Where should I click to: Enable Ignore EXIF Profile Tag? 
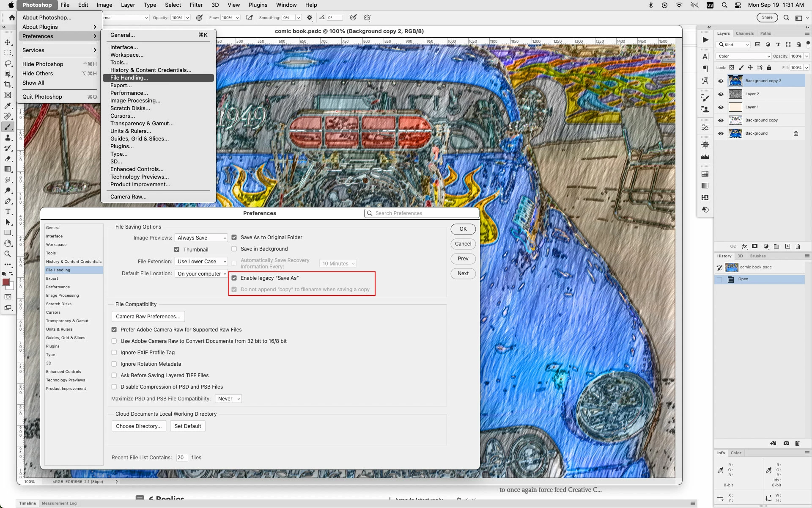tap(114, 353)
